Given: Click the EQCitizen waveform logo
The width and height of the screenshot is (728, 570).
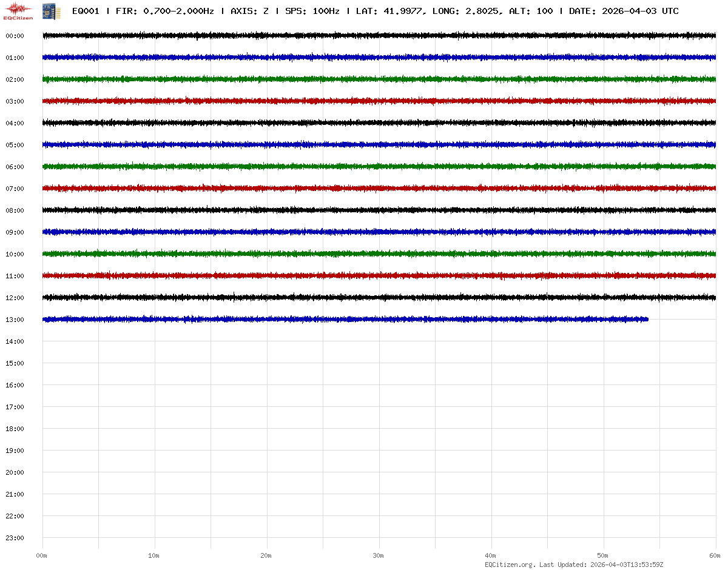Looking at the screenshot, I should [x=18, y=11].
